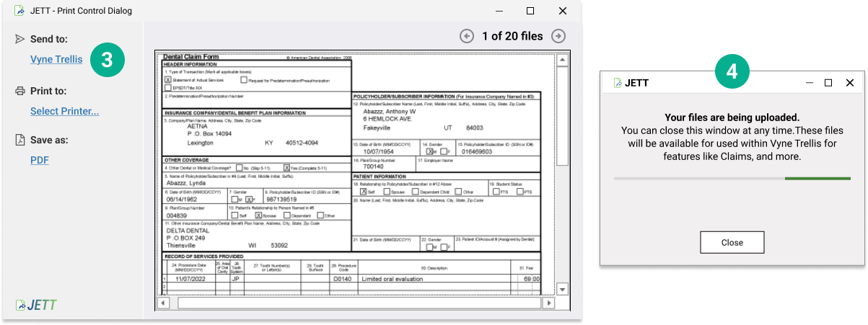
Task: Click the Print to printer icon
Action: tap(20, 91)
